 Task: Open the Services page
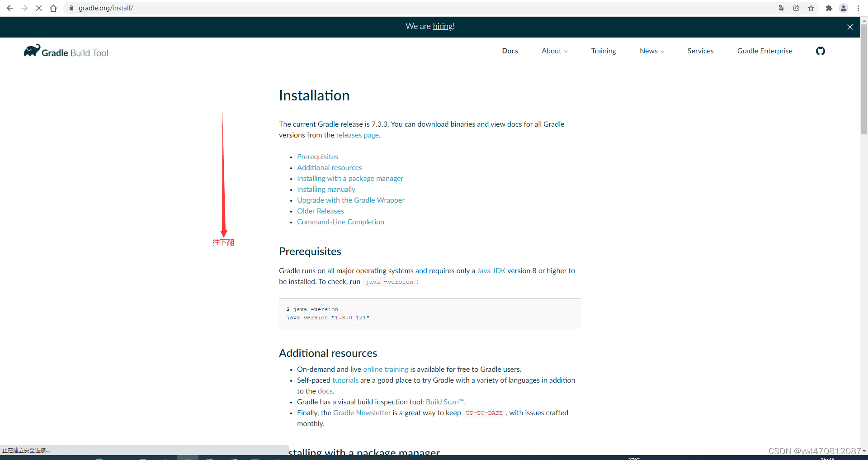tap(700, 51)
